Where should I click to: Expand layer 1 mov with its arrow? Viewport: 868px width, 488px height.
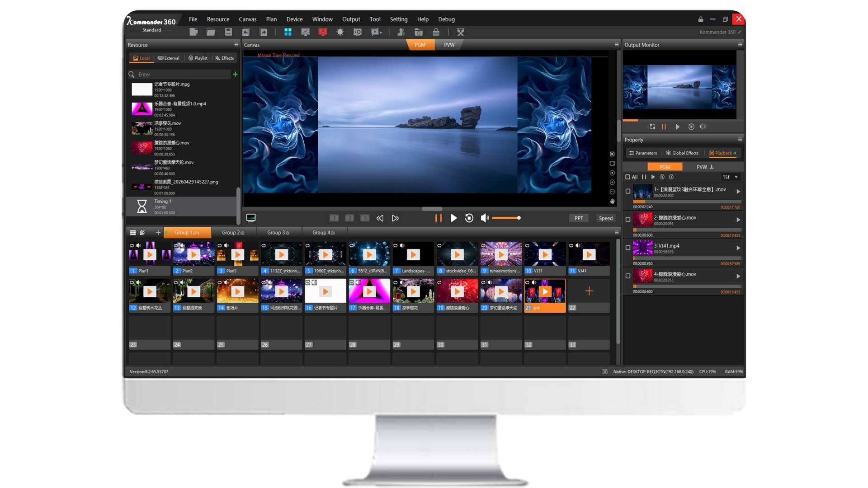pyautogui.click(x=738, y=192)
